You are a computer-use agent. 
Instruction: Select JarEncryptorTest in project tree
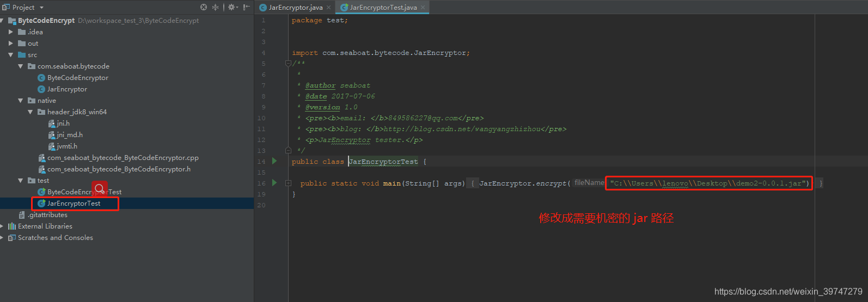click(74, 204)
